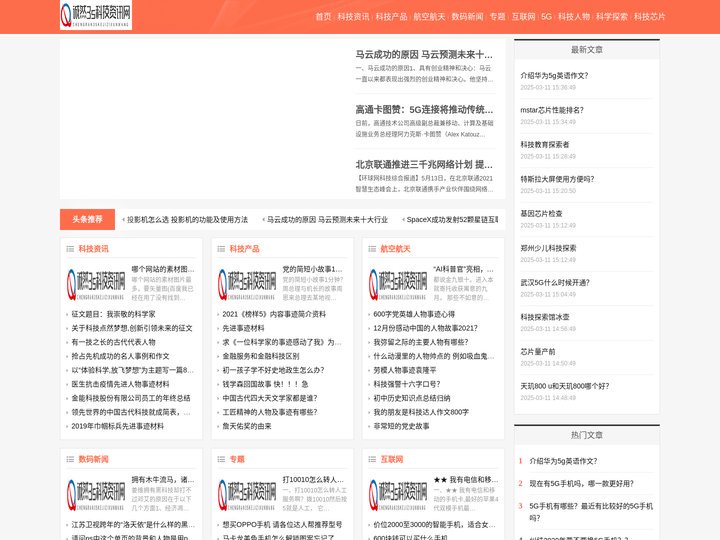Viewport: 720px width, 540px height.
Task: Go to the 科技人物 nav item
Action: coord(574,17)
